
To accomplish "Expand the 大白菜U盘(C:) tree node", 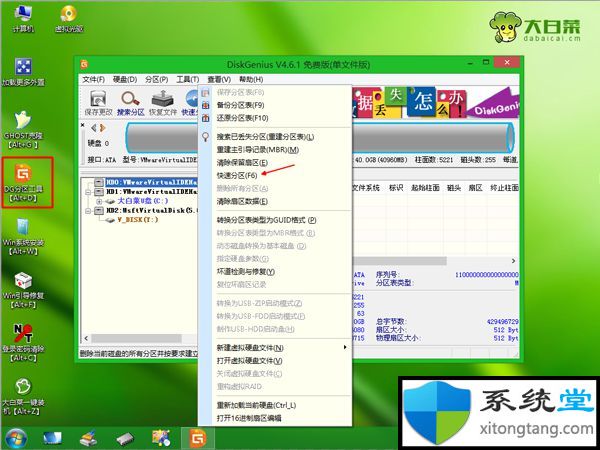I will (99, 201).
